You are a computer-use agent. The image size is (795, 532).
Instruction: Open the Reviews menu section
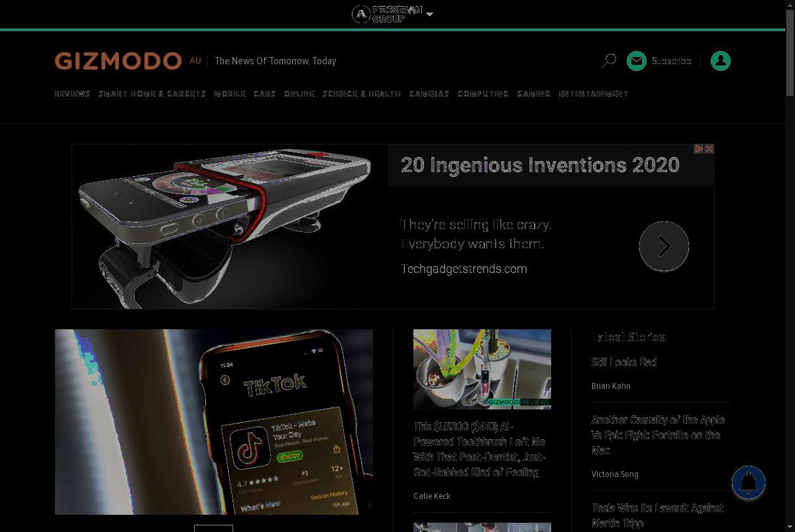coord(72,94)
